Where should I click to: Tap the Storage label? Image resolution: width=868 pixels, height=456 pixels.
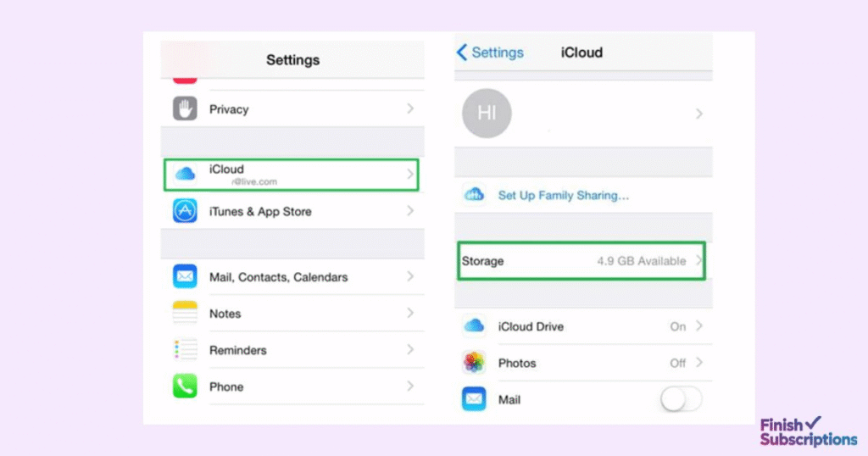coord(482,261)
